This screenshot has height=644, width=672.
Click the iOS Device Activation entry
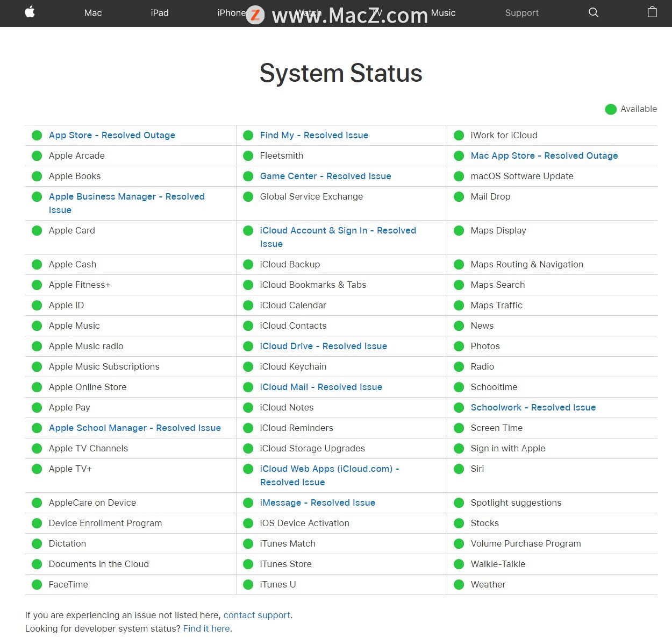304,523
